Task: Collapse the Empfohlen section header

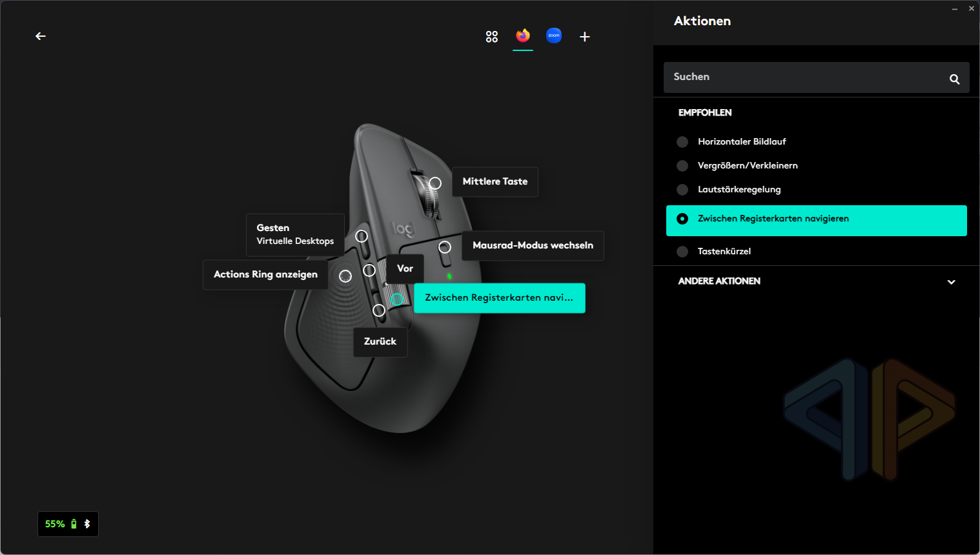Action: (705, 113)
